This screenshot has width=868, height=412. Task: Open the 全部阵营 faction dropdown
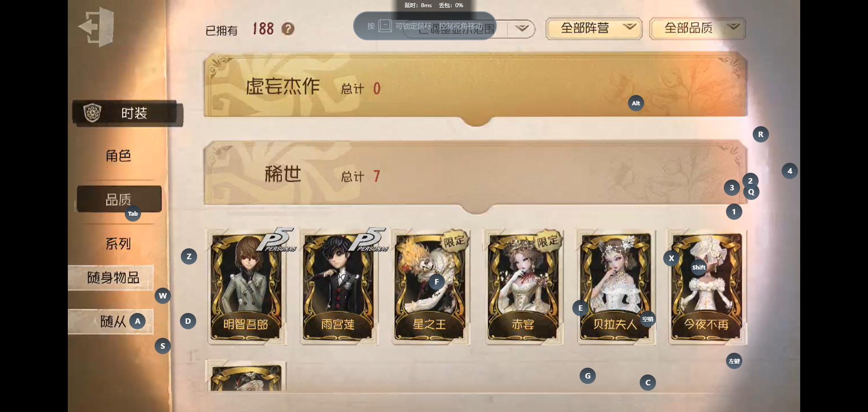594,28
